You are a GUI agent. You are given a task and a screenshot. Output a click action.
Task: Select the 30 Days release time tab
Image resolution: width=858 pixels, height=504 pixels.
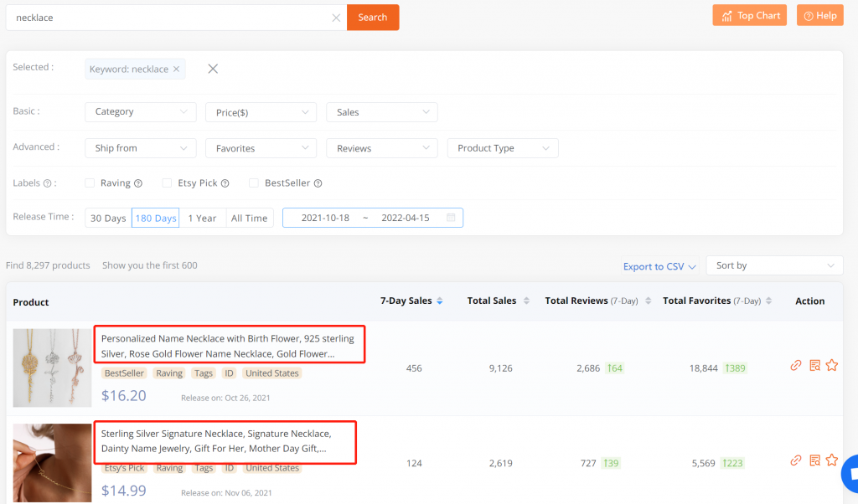(108, 219)
